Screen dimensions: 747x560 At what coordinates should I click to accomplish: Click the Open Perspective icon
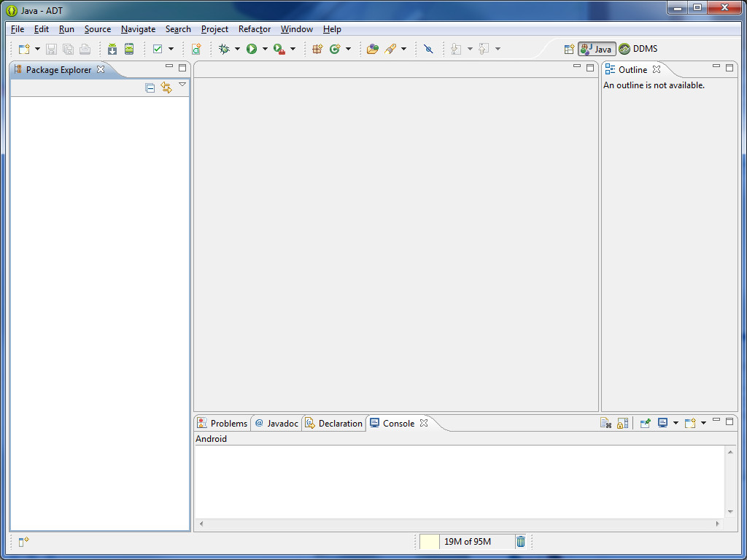pyautogui.click(x=569, y=49)
